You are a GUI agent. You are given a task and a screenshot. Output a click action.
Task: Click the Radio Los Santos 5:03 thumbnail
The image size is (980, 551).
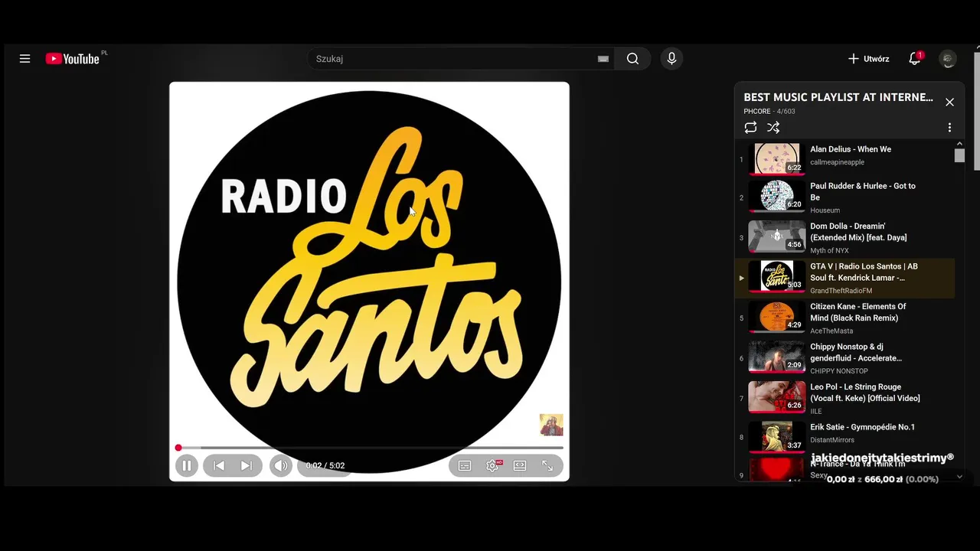tap(776, 277)
